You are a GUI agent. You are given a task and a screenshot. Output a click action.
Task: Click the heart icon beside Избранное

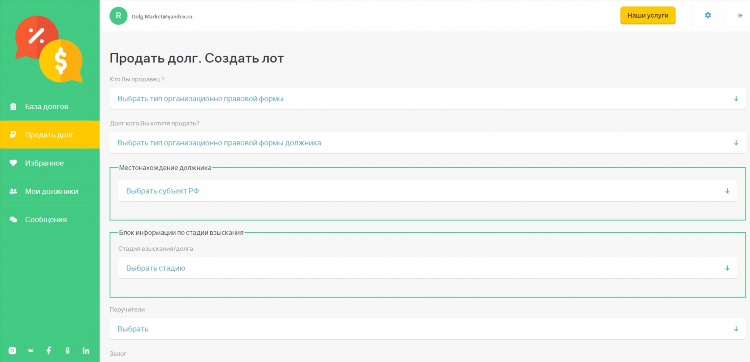pyautogui.click(x=13, y=163)
